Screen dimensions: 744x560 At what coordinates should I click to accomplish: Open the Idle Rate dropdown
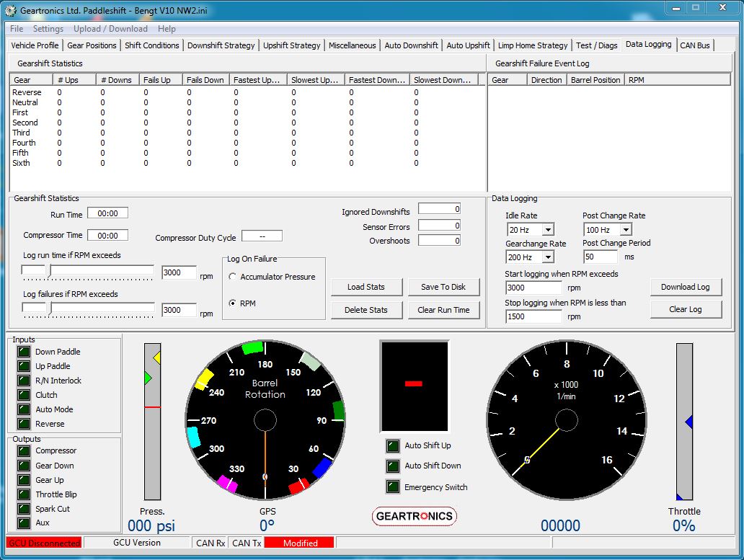click(547, 230)
